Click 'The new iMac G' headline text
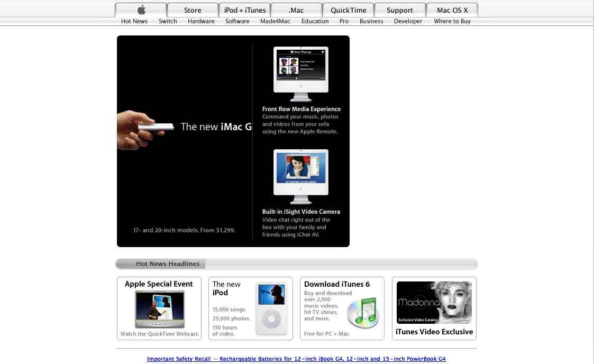The height and width of the screenshot is (364, 594). (216, 126)
